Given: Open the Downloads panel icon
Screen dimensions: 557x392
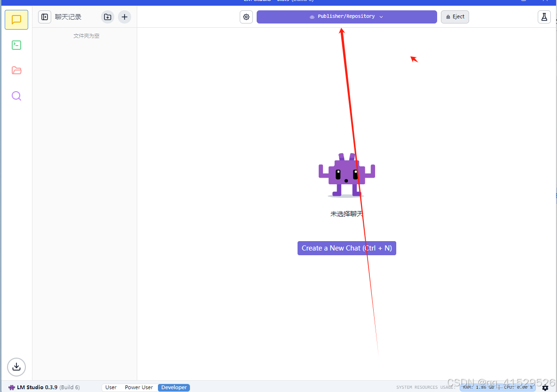Looking at the screenshot, I should (x=16, y=367).
